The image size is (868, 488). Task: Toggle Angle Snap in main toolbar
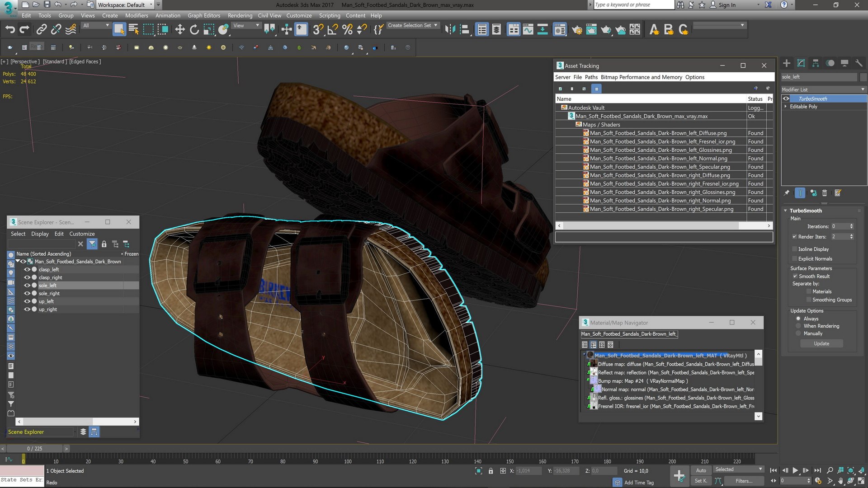(x=333, y=30)
